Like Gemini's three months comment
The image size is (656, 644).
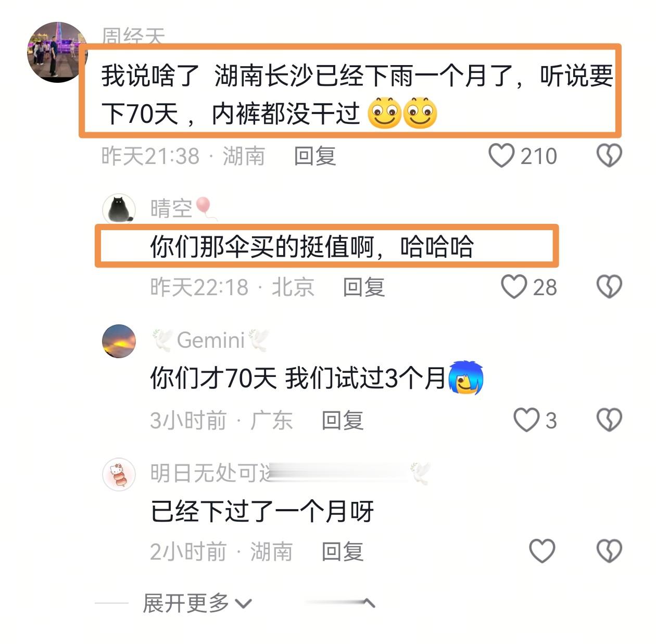[x=526, y=420]
